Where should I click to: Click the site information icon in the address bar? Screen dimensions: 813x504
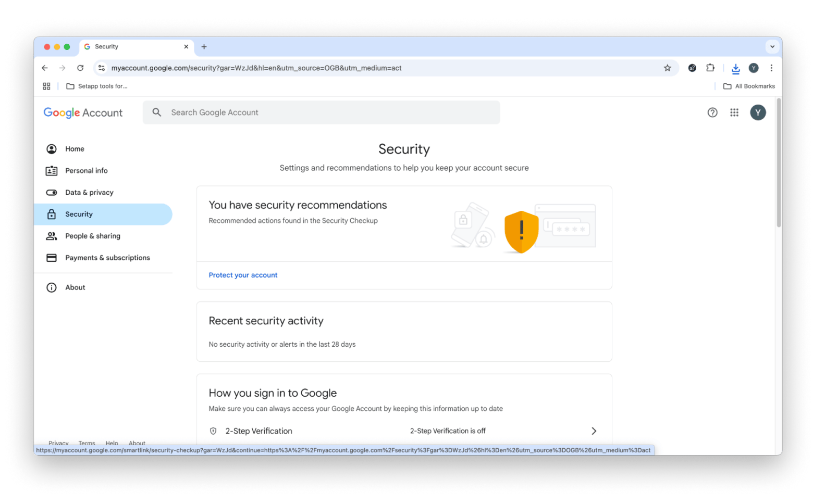102,68
